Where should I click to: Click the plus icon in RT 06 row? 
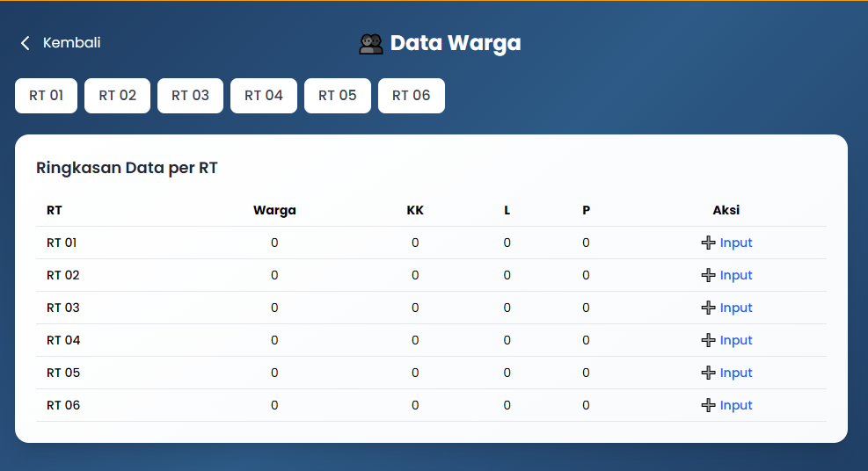click(x=708, y=406)
